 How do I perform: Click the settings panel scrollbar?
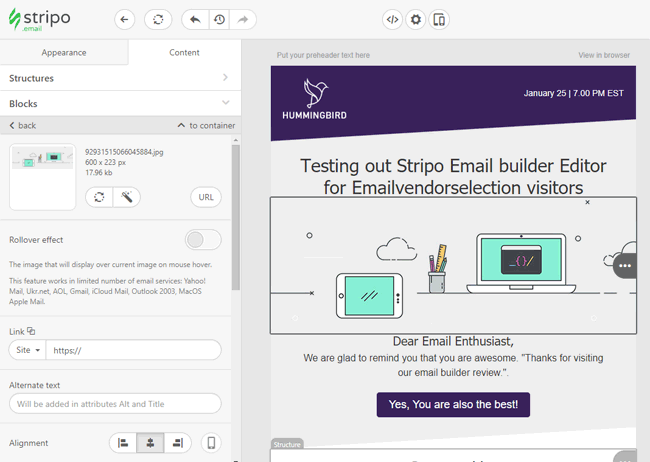pyautogui.click(x=235, y=217)
